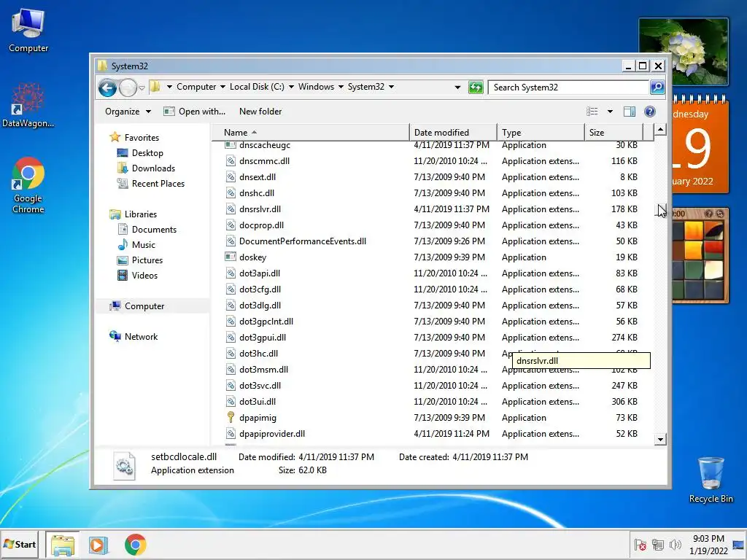Open the Google Chrome desktop shortcut
The width and height of the screenshot is (747, 560).
pos(28,185)
